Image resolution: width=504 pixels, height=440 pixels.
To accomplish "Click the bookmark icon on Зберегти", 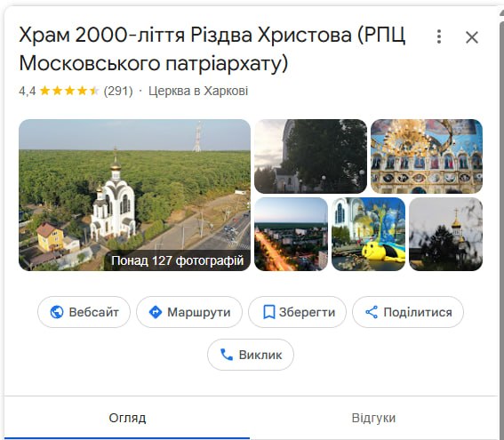I will point(268,312).
